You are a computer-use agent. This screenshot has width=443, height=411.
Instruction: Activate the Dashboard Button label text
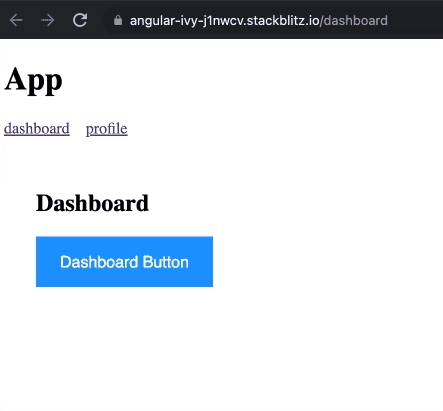[x=124, y=262]
